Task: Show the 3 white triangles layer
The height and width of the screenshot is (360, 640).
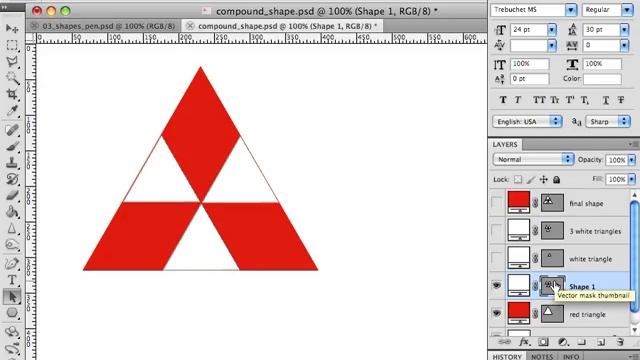Action: (x=497, y=231)
